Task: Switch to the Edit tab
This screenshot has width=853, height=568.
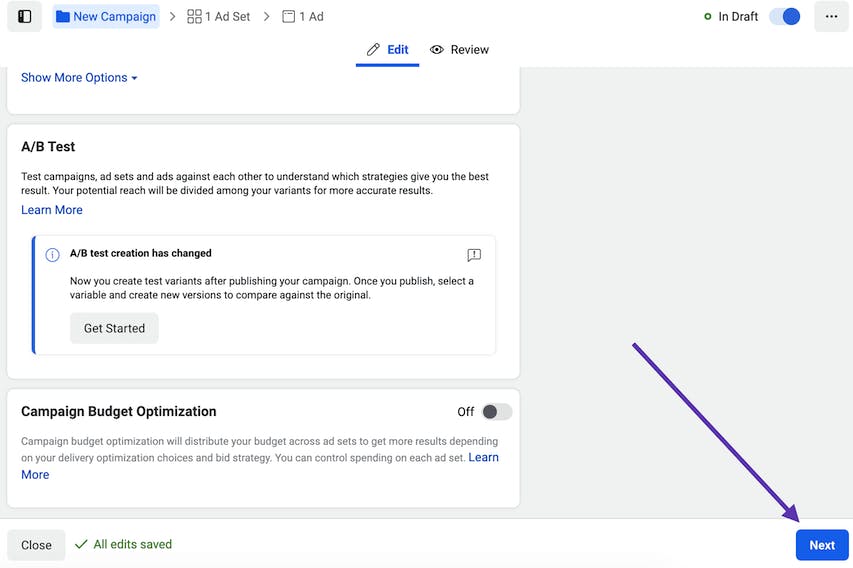Action: click(x=387, y=50)
